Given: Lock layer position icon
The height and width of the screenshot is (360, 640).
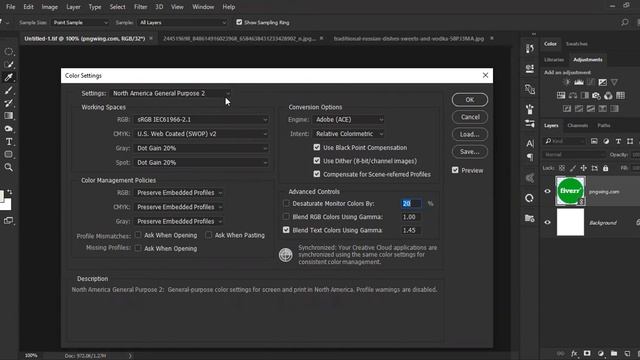Looking at the screenshot, I should tap(584, 168).
